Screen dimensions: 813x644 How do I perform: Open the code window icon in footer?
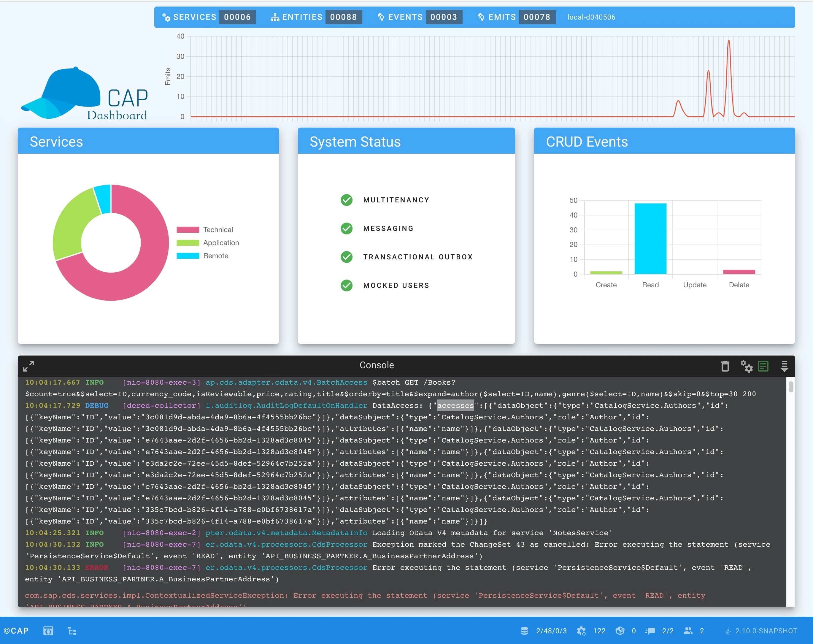point(48,631)
